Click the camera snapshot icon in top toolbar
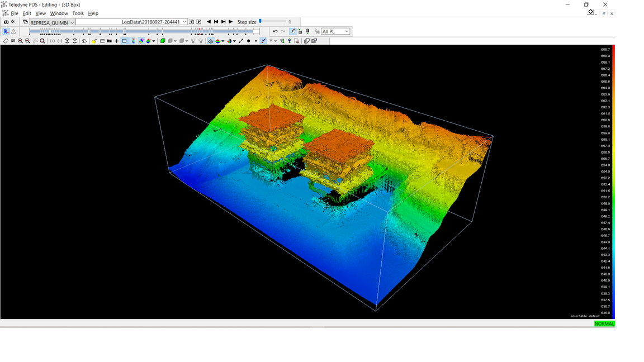 6,22
